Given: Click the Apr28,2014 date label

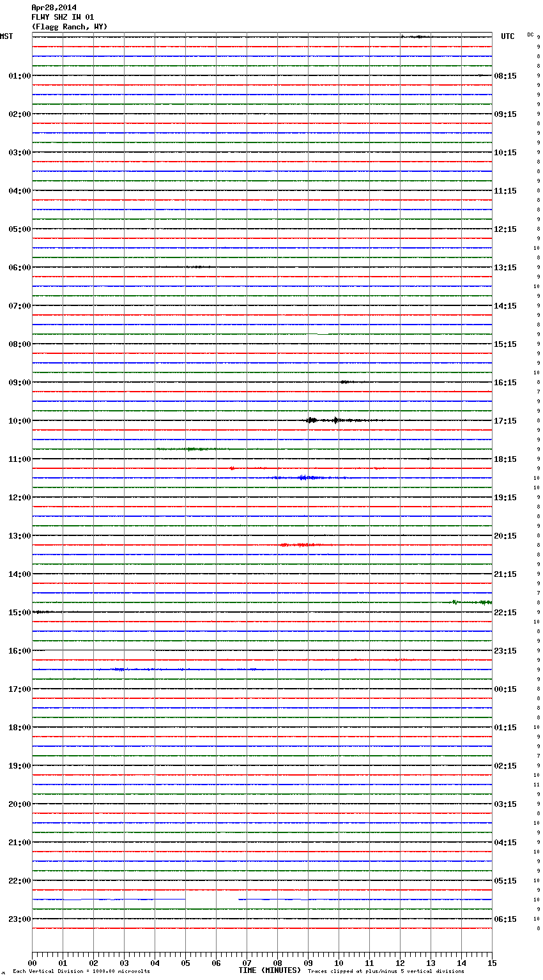Looking at the screenshot, I should [x=54, y=8].
